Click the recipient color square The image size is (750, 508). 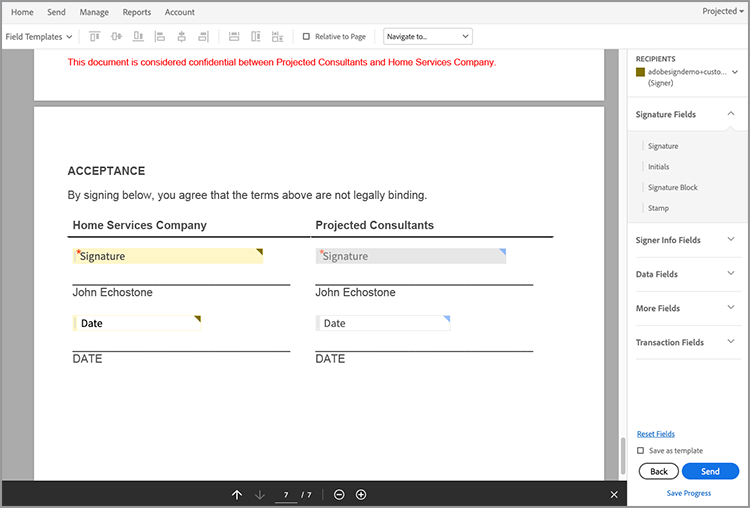coord(640,72)
